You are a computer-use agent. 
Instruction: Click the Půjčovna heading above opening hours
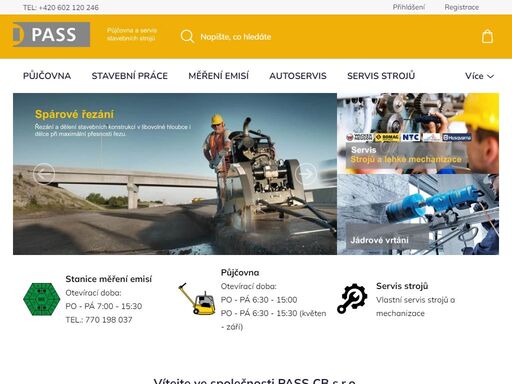click(x=240, y=273)
